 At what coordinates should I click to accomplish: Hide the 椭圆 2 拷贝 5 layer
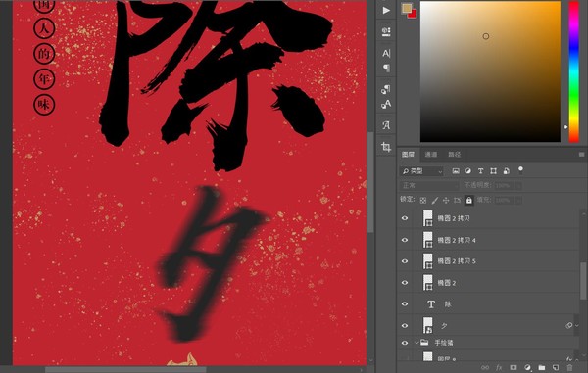click(x=405, y=261)
